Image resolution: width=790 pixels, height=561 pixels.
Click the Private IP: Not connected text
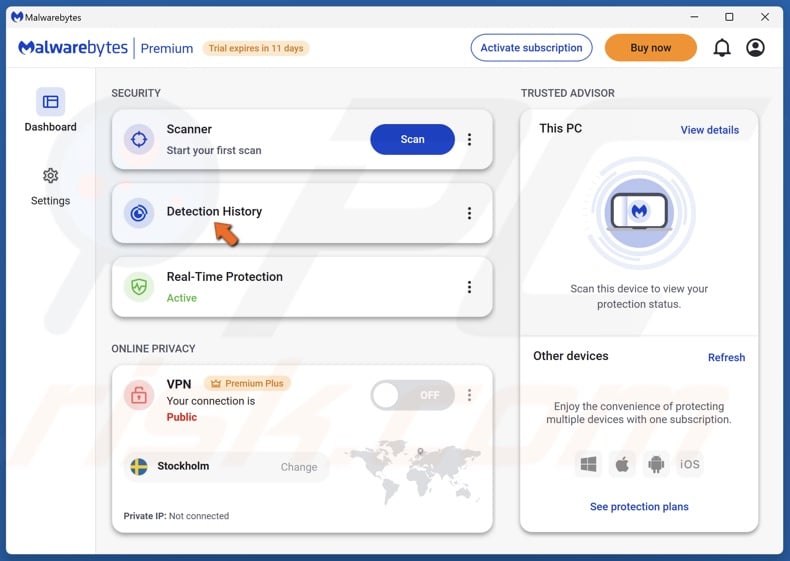point(176,516)
